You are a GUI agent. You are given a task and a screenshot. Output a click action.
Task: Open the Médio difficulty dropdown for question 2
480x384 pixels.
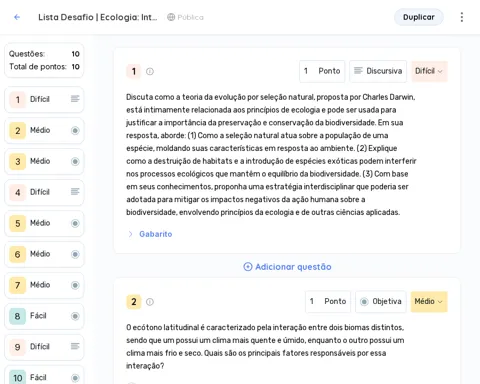(429, 302)
